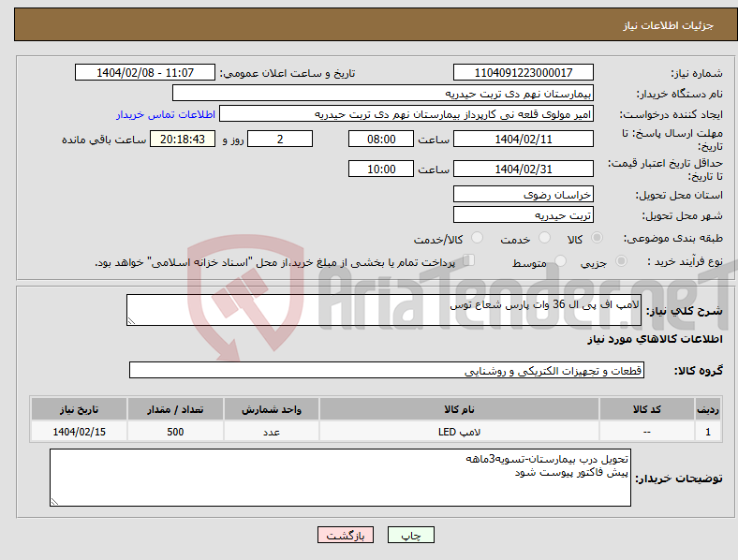
Task: Click the response deadline date 1404/02/11
Action: 524,139
